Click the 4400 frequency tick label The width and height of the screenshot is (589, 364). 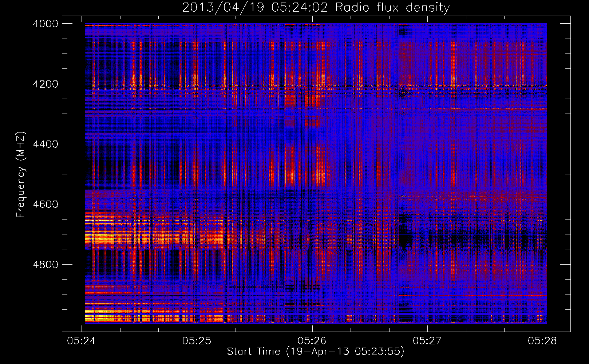tap(46, 144)
